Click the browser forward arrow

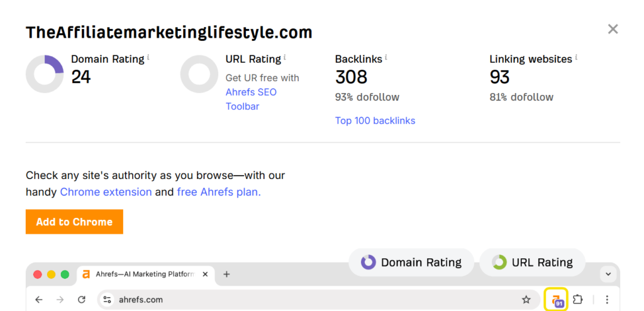pyautogui.click(x=60, y=300)
